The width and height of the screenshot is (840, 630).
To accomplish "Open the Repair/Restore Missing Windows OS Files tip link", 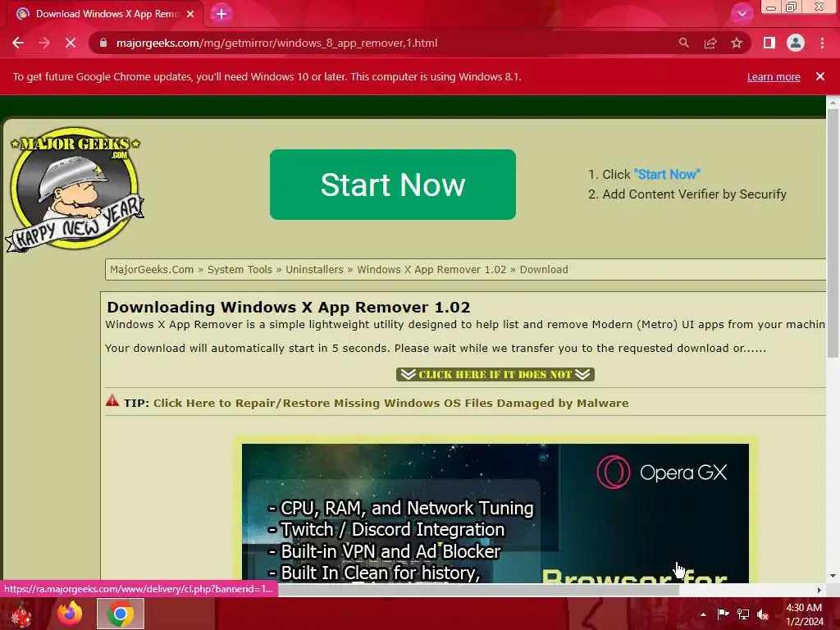I will click(x=390, y=403).
